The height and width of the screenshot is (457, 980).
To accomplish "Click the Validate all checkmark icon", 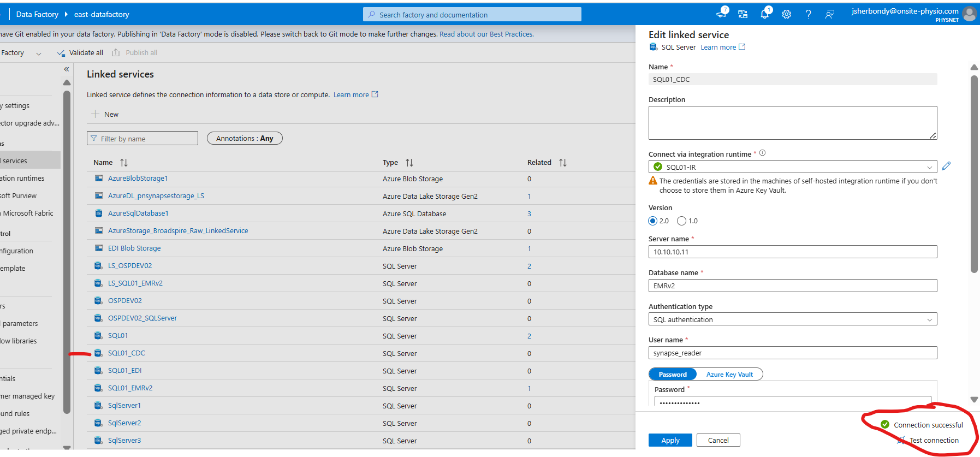I will click(61, 53).
